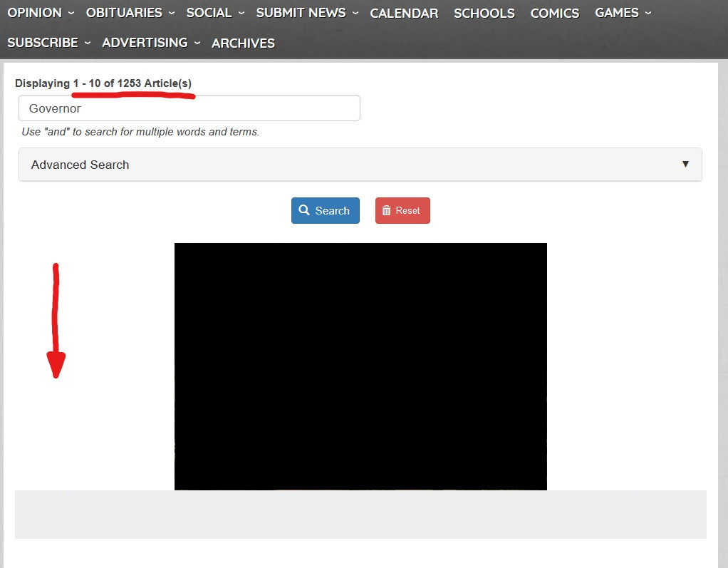Click the black image thumbnail

tap(360, 366)
